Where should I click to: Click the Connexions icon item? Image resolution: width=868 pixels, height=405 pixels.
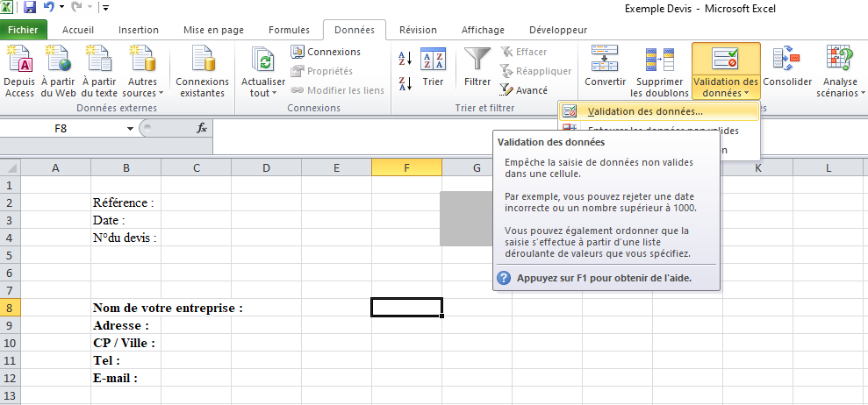coord(326,52)
